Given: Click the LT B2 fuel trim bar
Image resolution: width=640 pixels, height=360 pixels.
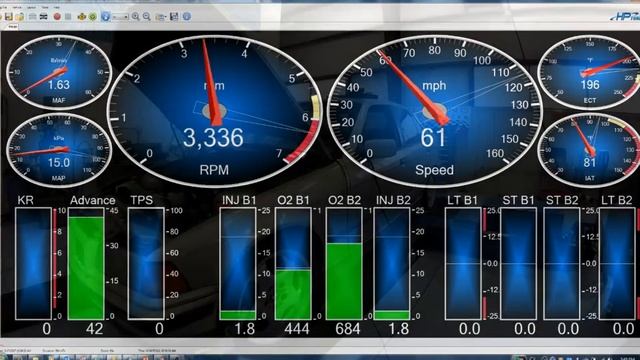Looking at the screenshot, I should point(617,263).
